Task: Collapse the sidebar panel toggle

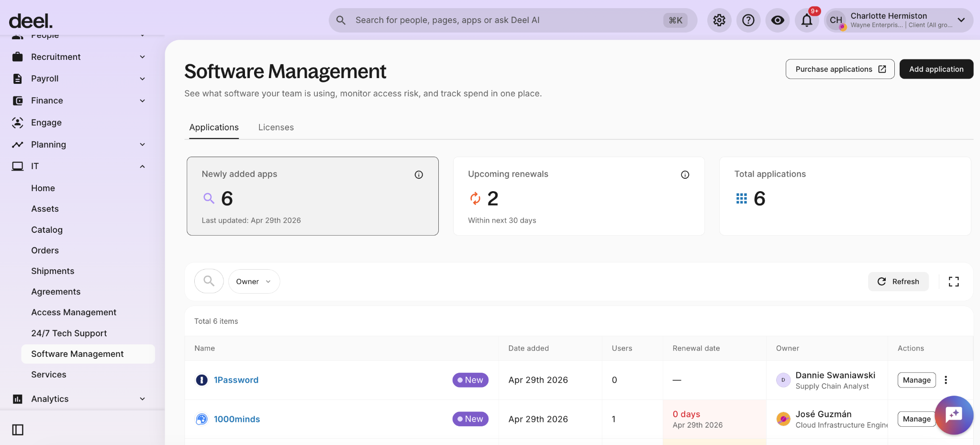Action: coord(18,430)
